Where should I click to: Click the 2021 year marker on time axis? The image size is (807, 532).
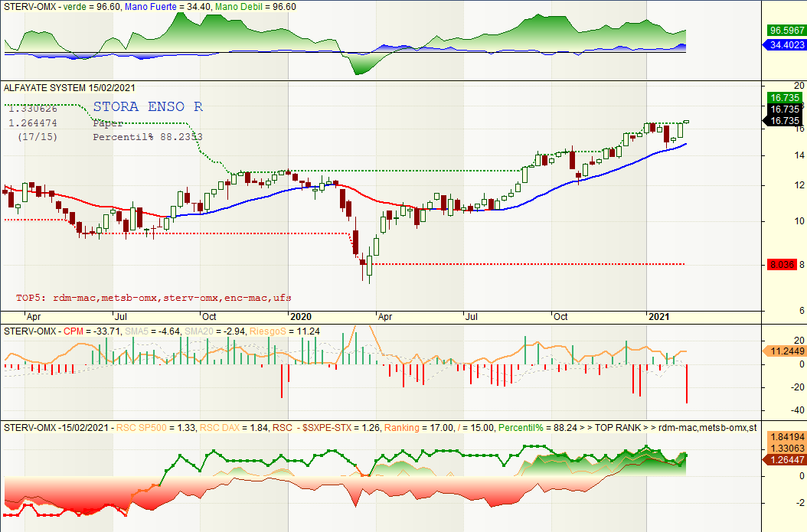(x=659, y=316)
